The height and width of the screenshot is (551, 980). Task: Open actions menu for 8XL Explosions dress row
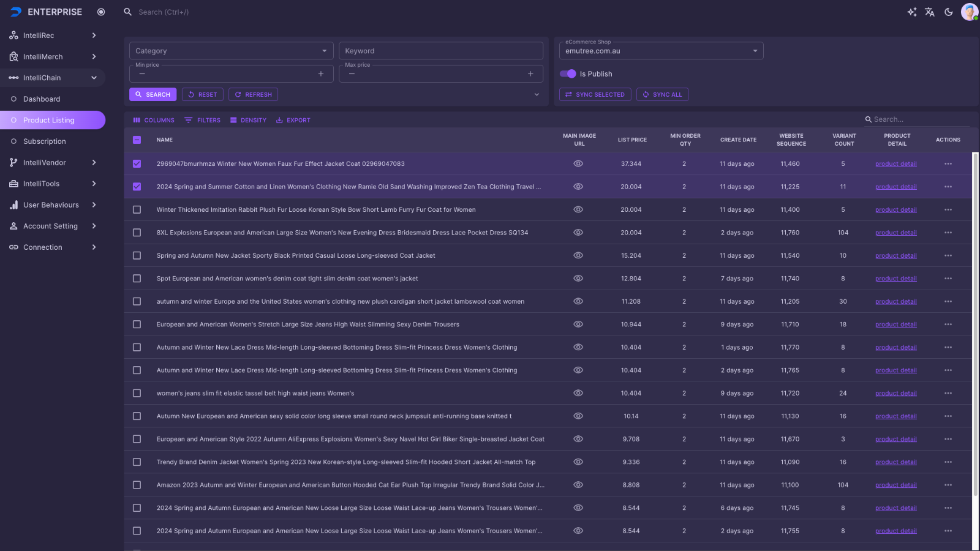[x=948, y=233]
